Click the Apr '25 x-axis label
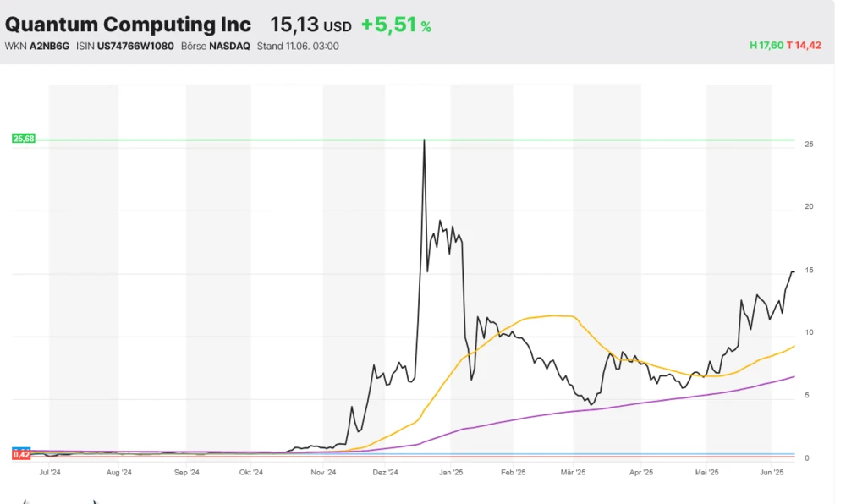846x504 pixels. (641, 473)
